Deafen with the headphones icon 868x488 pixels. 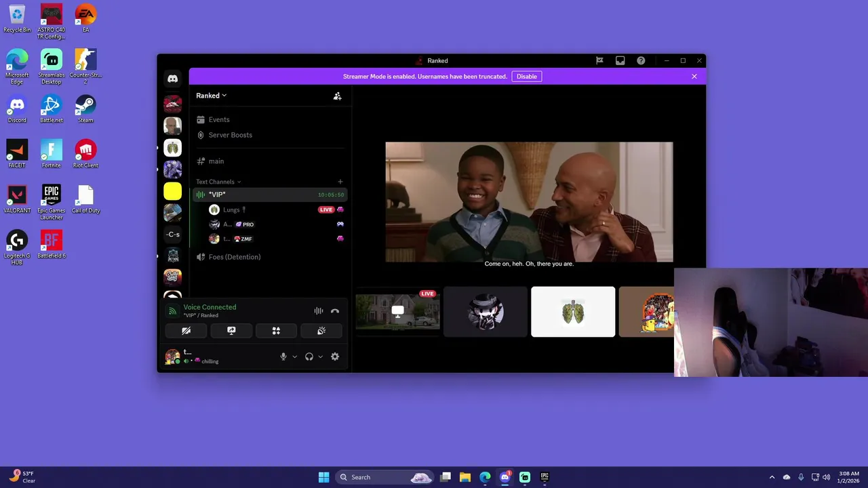pyautogui.click(x=309, y=357)
